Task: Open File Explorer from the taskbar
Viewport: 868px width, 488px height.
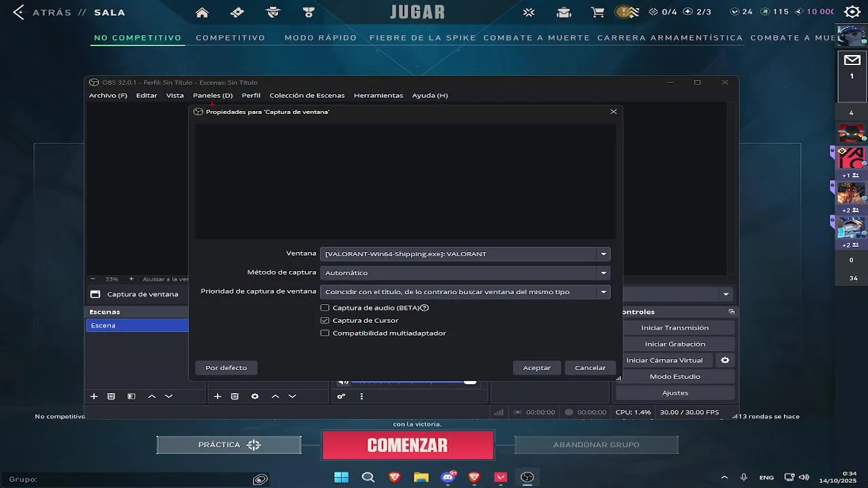Action: click(x=421, y=477)
